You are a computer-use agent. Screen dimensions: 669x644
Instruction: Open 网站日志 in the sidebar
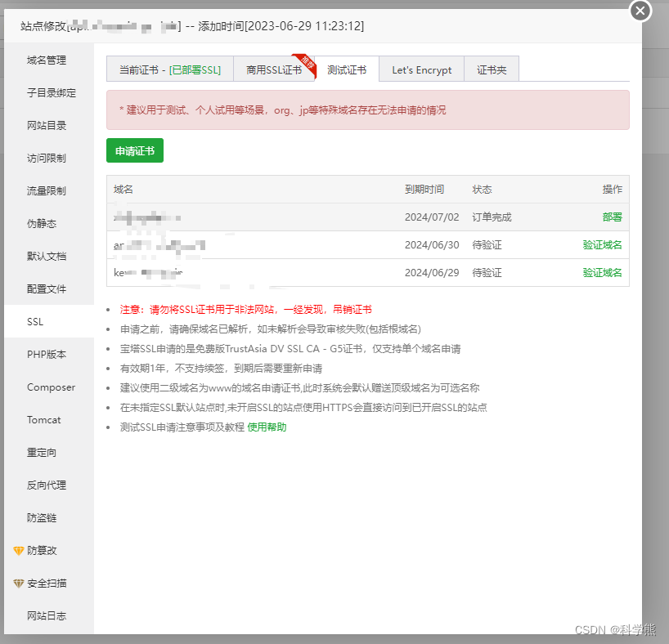[47, 616]
